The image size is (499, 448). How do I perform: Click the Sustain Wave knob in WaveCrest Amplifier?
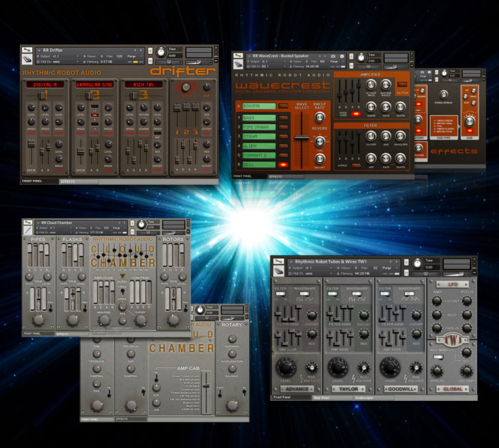click(x=386, y=84)
